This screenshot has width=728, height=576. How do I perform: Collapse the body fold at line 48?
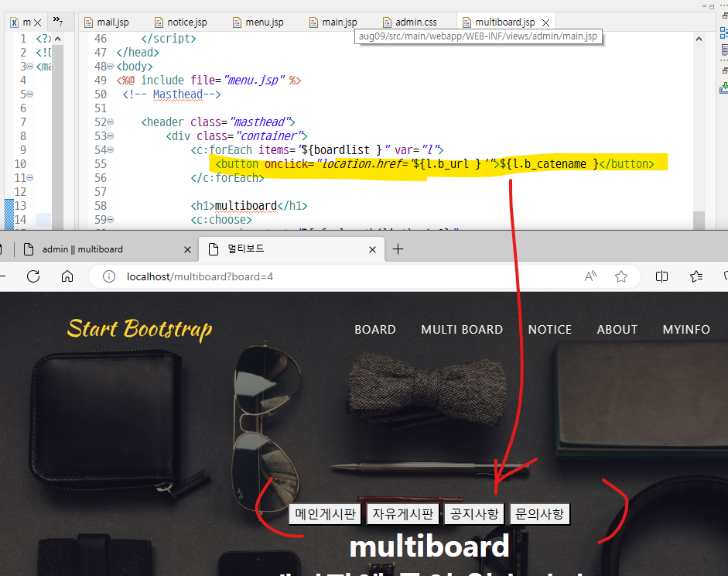(111, 67)
